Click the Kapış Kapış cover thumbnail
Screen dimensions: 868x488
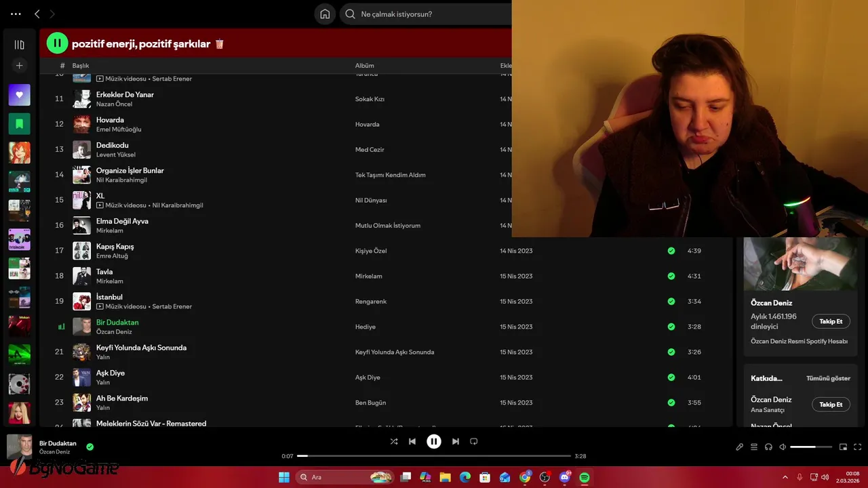click(82, 251)
